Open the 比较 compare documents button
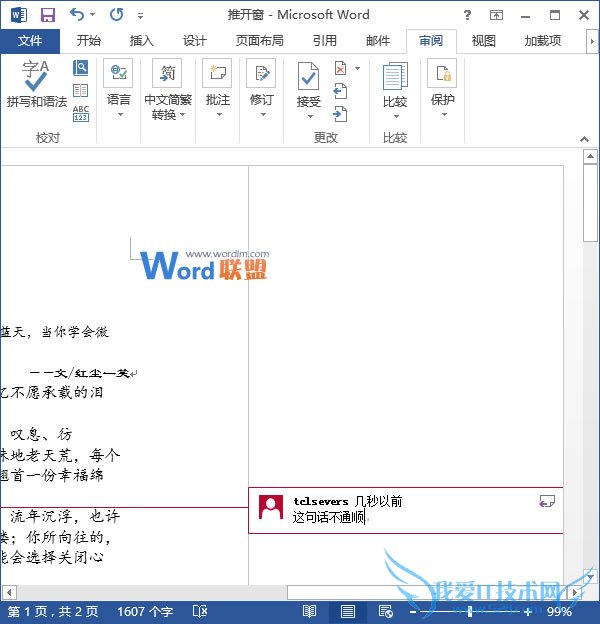 point(395,90)
